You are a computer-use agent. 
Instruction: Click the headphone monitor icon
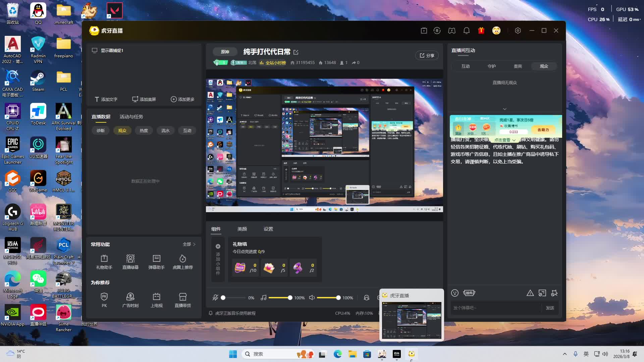point(366,298)
